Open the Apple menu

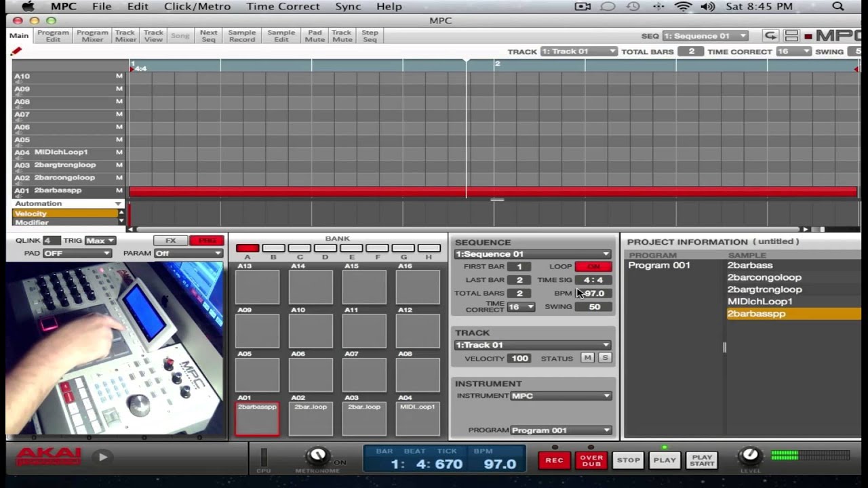27,7
